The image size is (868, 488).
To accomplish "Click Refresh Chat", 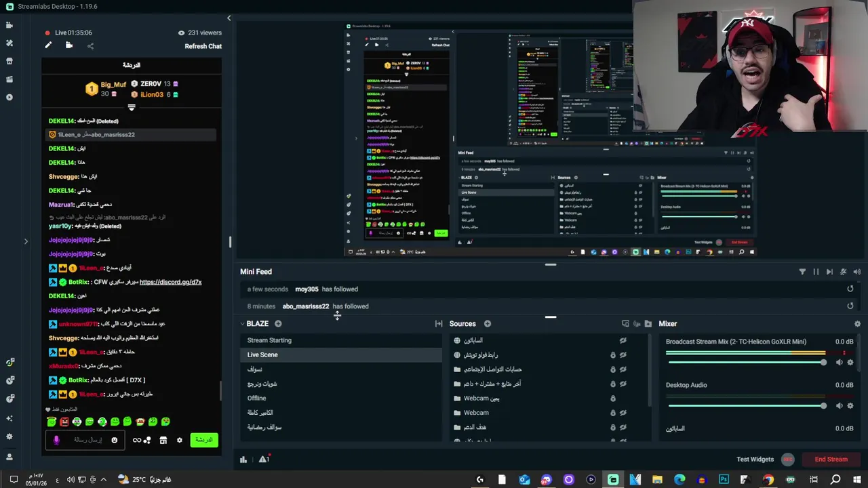I will pyautogui.click(x=203, y=46).
